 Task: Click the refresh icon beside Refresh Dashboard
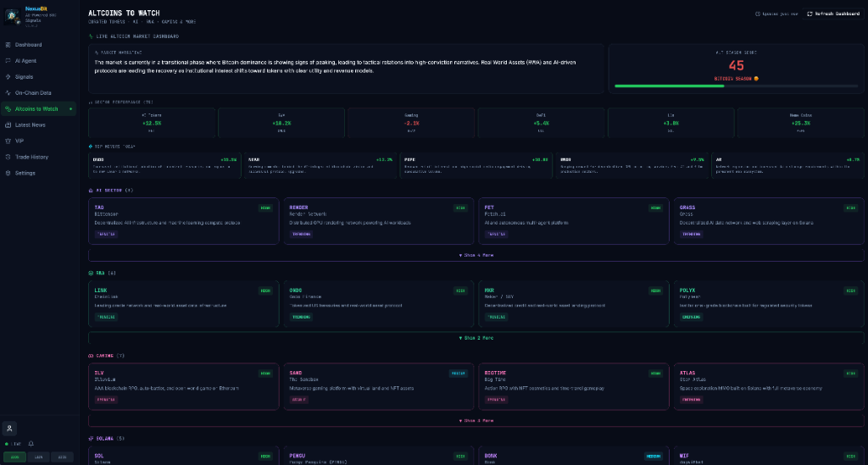tap(810, 14)
